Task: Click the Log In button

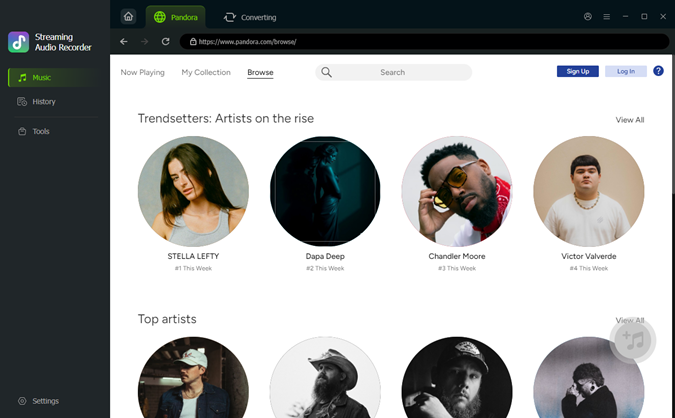Action: 626,71
